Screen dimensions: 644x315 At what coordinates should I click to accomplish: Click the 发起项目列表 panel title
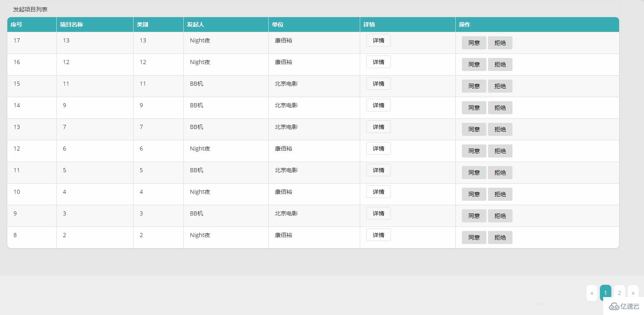point(30,9)
